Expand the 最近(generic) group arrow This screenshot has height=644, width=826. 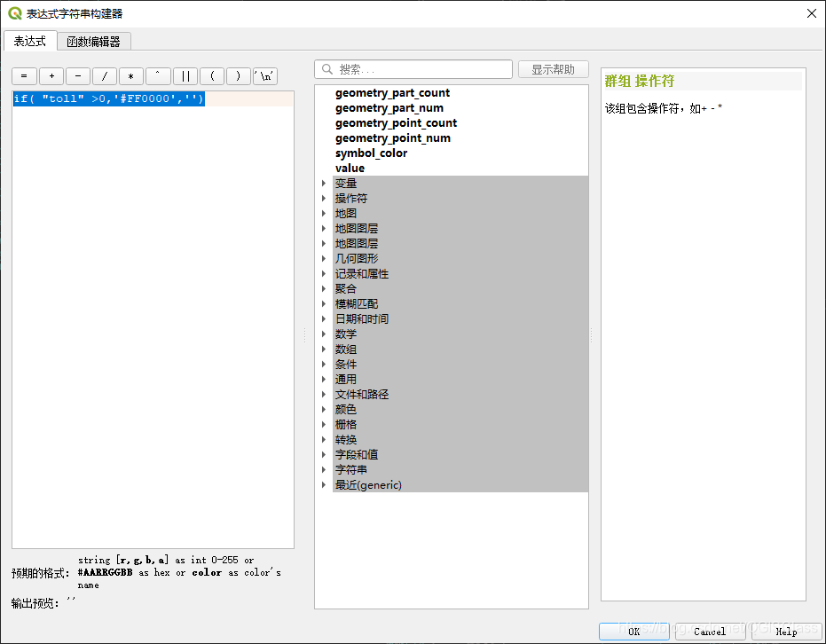324,485
